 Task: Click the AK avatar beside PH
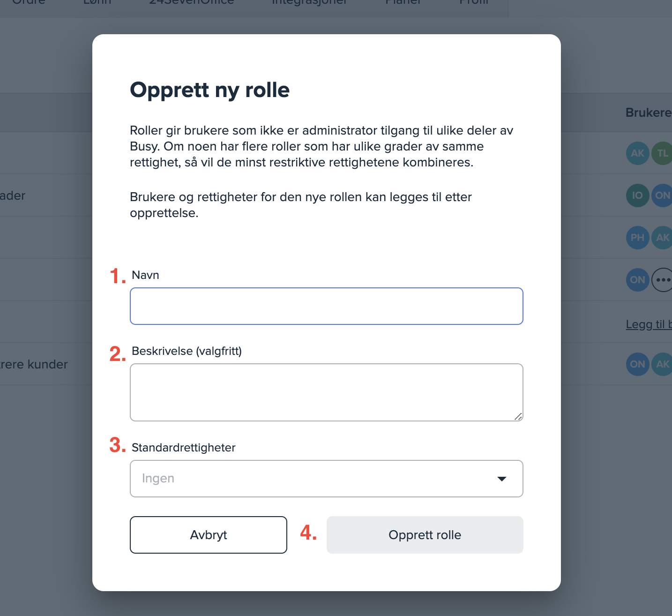click(663, 238)
